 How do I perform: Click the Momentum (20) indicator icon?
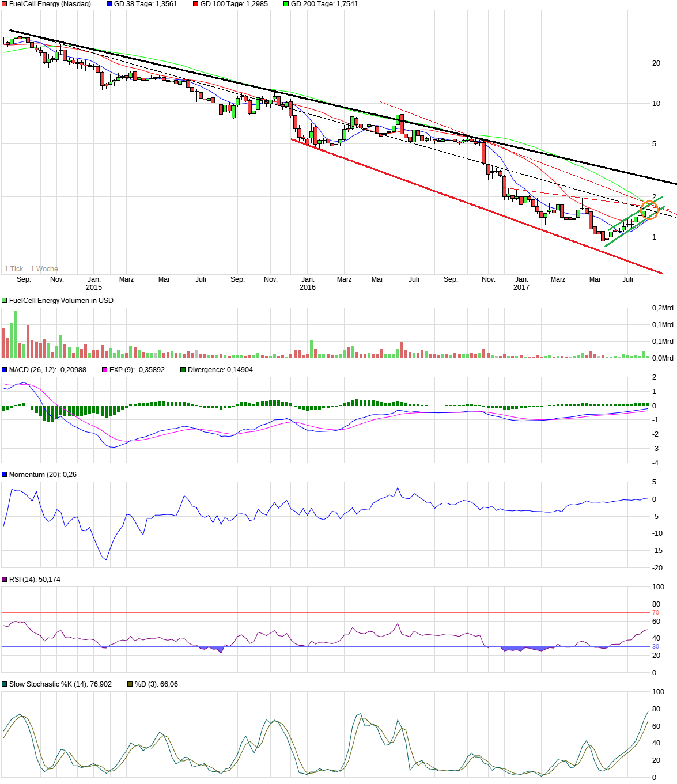tap(4, 474)
